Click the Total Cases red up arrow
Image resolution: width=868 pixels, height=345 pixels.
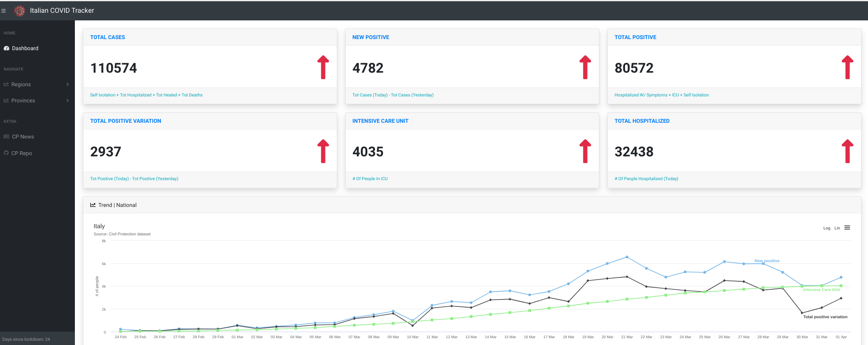click(323, 67)
